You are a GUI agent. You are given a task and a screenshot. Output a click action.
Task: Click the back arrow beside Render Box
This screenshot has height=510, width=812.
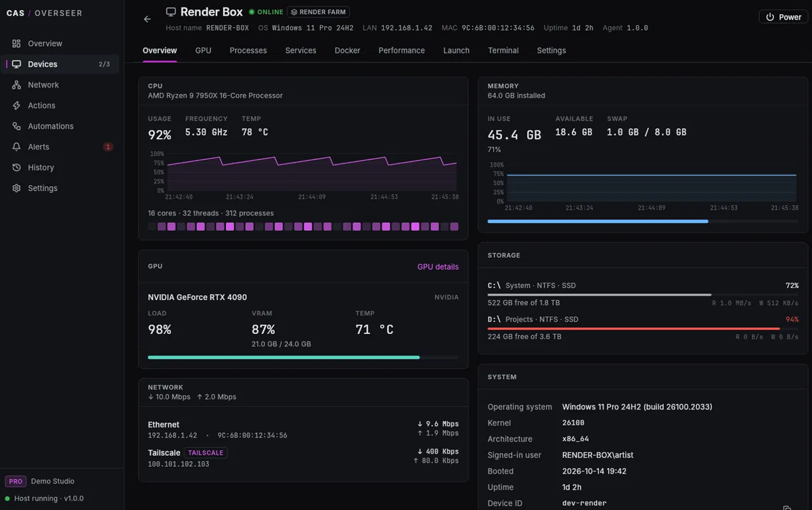pos(148,19)
